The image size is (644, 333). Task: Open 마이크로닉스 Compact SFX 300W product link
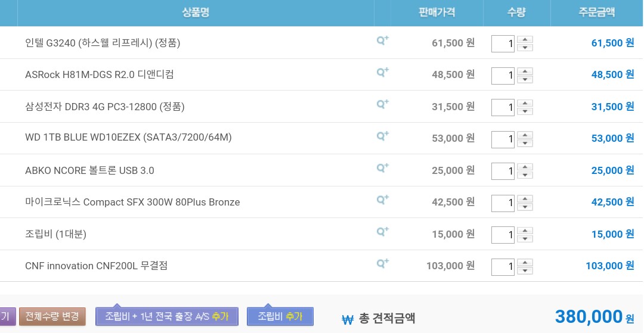click(132, 203)
